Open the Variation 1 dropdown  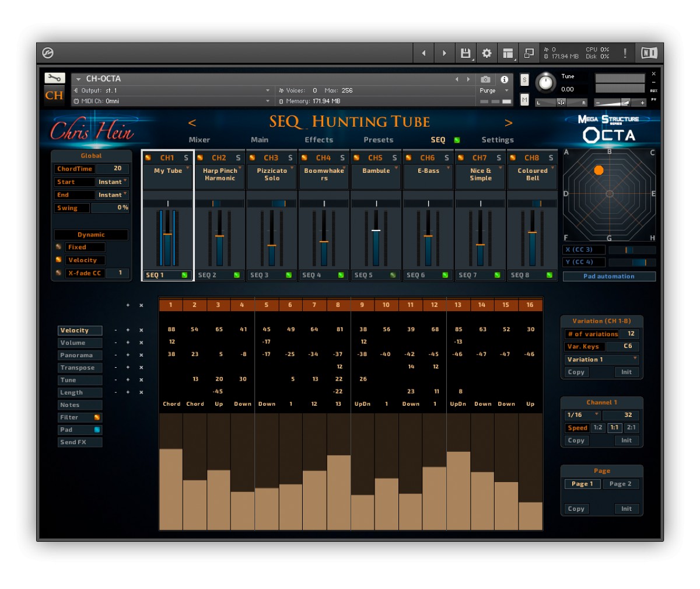click(x=601, y=359)
